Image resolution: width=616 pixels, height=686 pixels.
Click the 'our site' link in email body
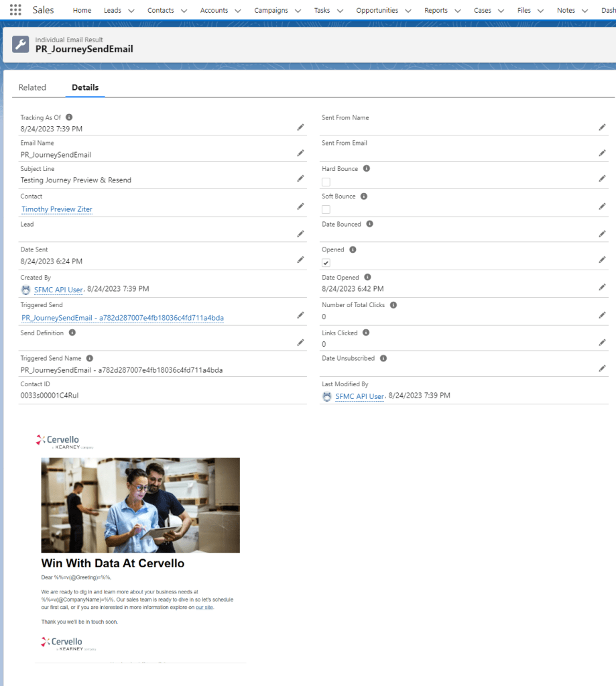tap(204, 607)
